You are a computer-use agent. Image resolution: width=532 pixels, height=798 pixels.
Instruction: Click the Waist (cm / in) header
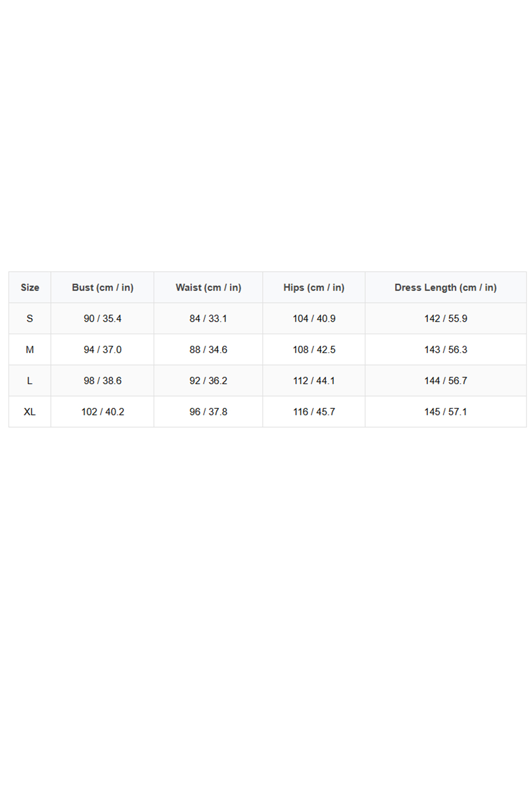click(208, 288)
